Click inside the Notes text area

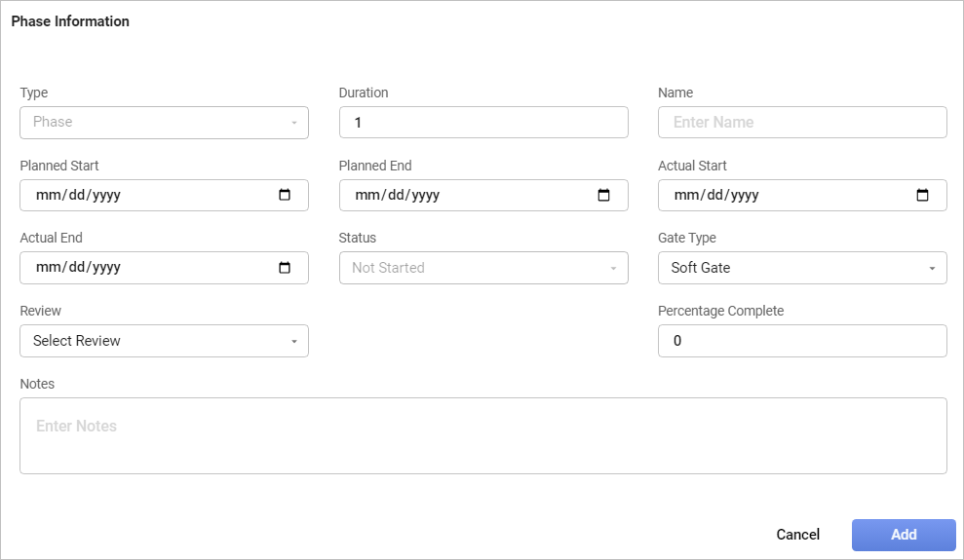(482, 435)
